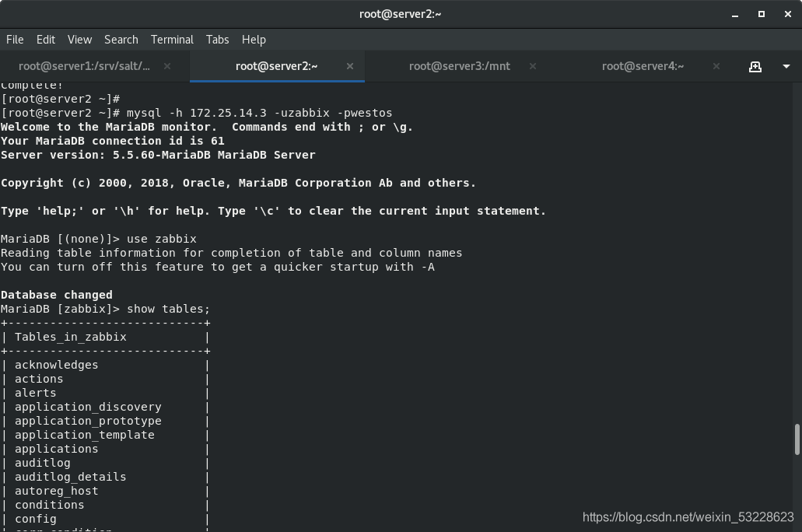802x532 pixels.
Task: Click the 'alerts' table row
Action: [x=105, y=393]
